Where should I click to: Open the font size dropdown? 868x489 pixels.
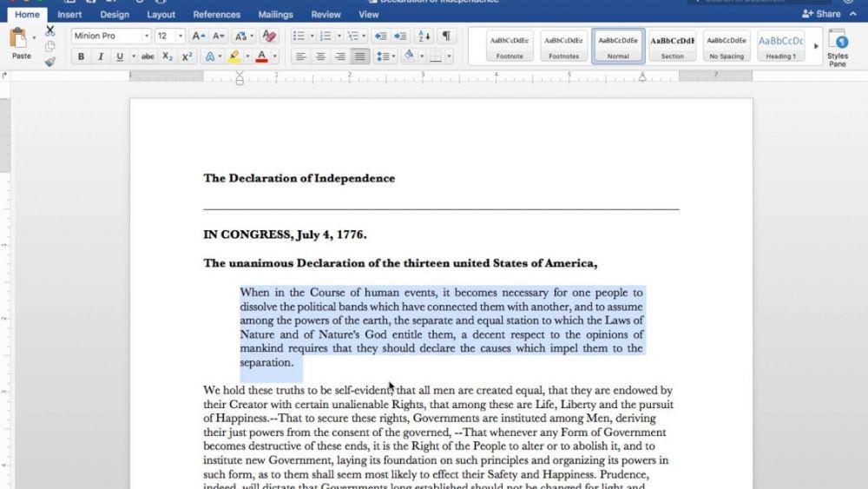pyautogui.click(x=180, y=36)
